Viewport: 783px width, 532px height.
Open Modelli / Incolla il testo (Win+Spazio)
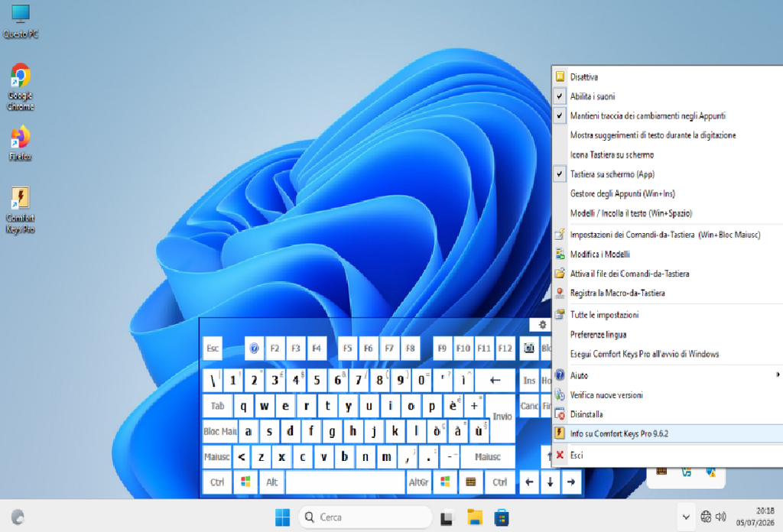click(668, 213)
